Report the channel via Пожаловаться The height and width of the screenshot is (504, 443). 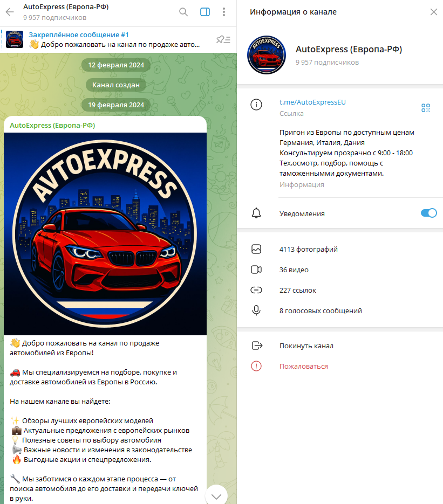303,366
